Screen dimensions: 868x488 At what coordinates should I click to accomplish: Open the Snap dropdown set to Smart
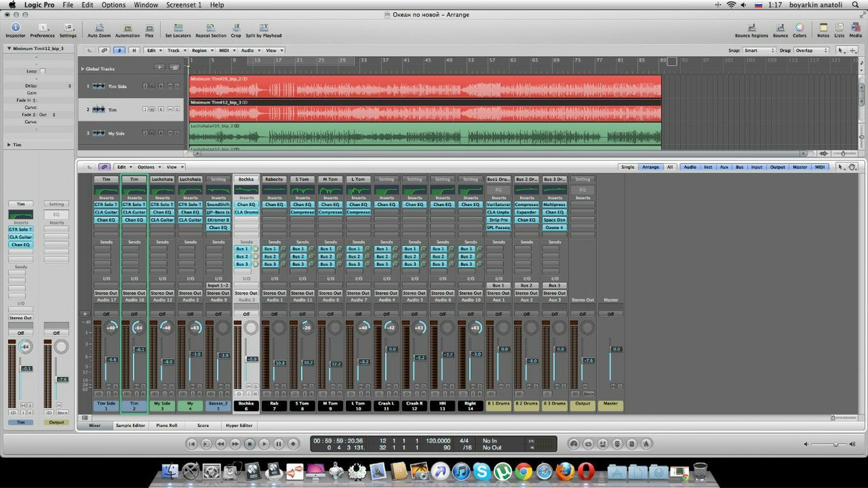click(x=759, y=50)
